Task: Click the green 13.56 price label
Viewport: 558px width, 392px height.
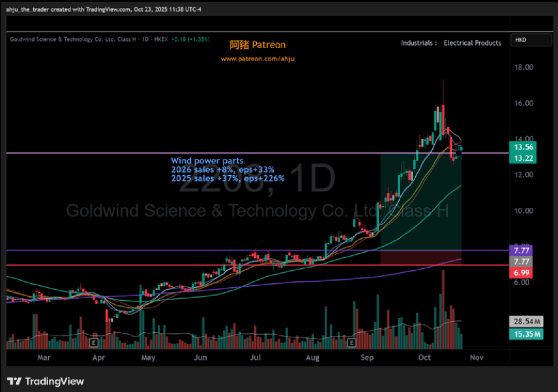Action: click(x=523, y=147)
